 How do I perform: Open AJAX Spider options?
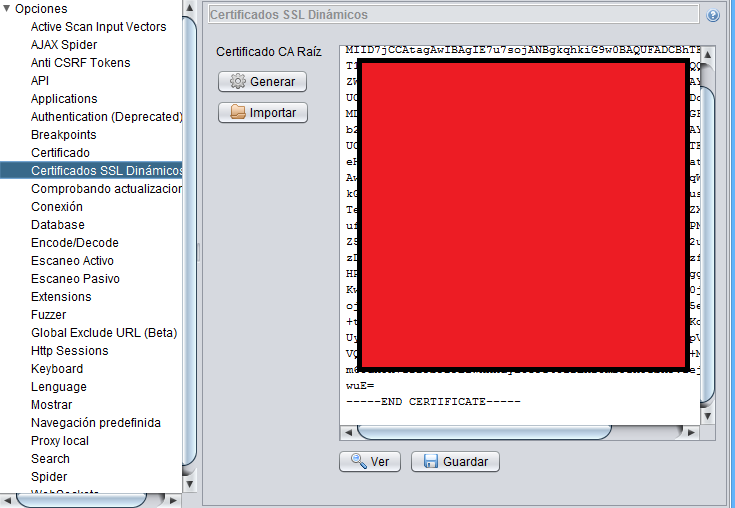[x=64, y=45]
